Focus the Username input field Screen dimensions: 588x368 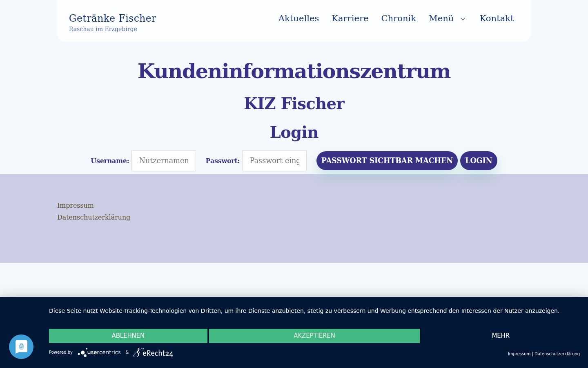(164, 161)
